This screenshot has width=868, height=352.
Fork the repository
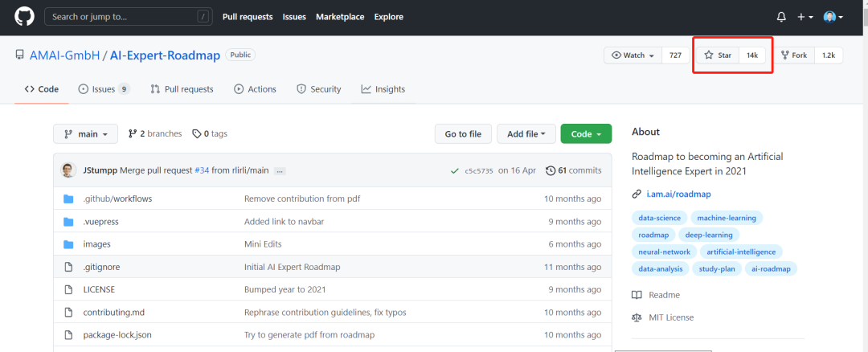pos(794,55)
